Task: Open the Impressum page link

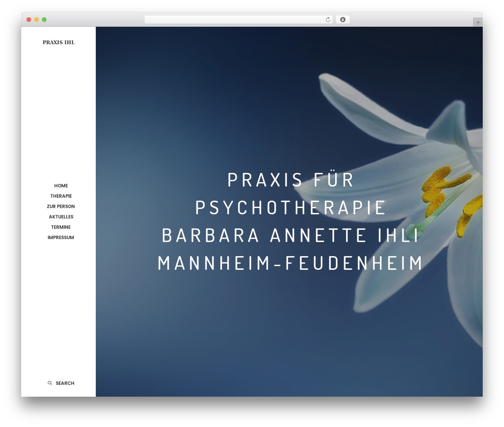Action: pos(61,238)
